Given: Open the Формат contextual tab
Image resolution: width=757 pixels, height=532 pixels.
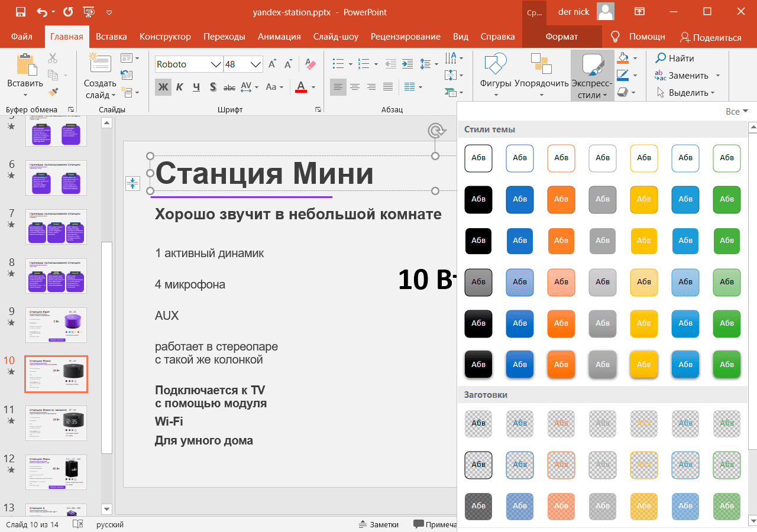Looking at the screenshot, I should (562, 37).
